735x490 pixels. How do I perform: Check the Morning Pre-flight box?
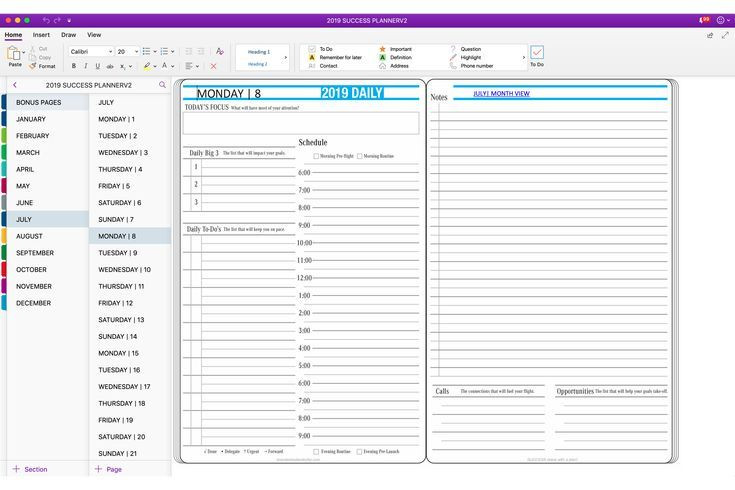(316, 156)
